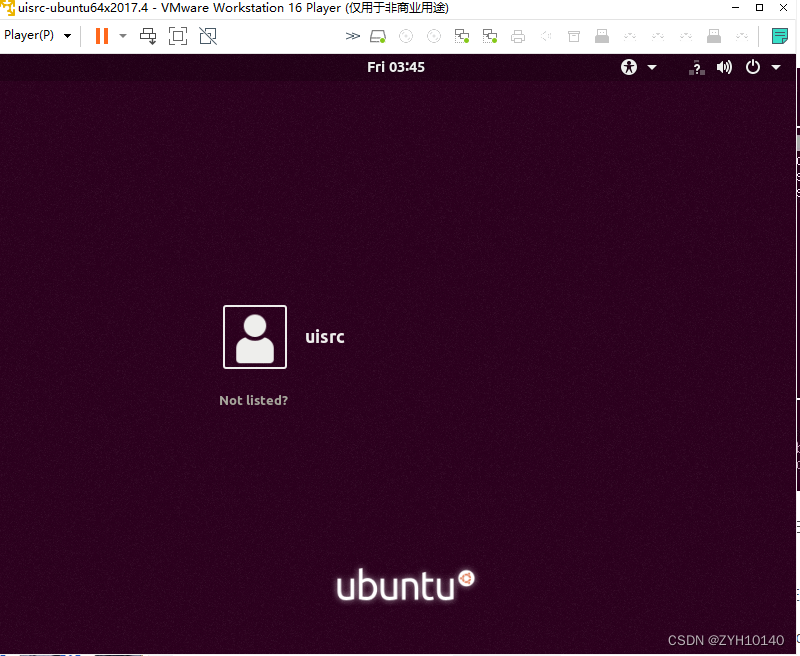Click the CD/DVD device icon
Viewport: 800px width, 656px height.
405,35
